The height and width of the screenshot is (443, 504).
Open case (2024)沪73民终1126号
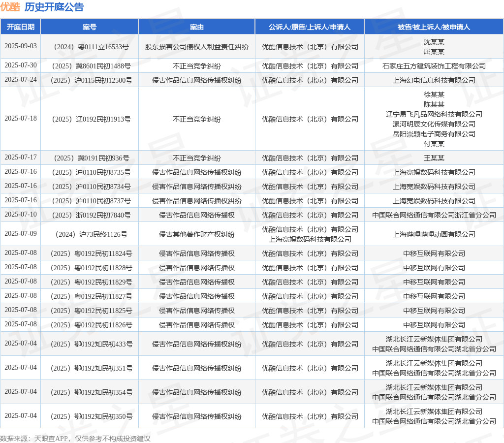coord(90,234)
